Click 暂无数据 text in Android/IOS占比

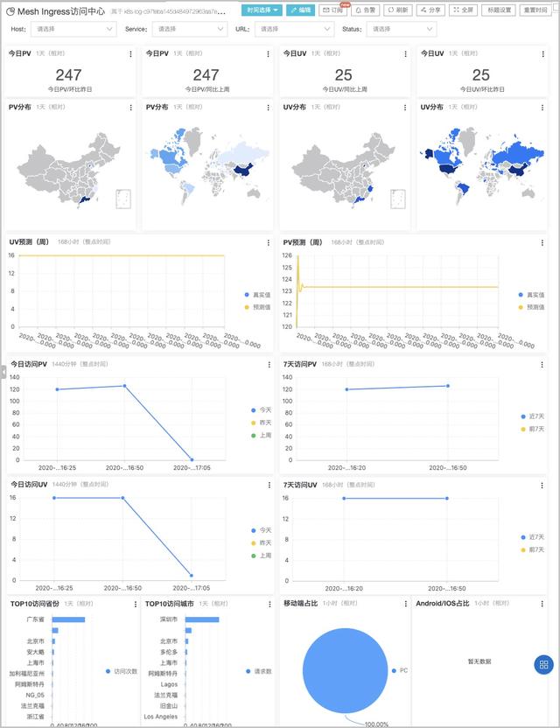coord(479,661)
